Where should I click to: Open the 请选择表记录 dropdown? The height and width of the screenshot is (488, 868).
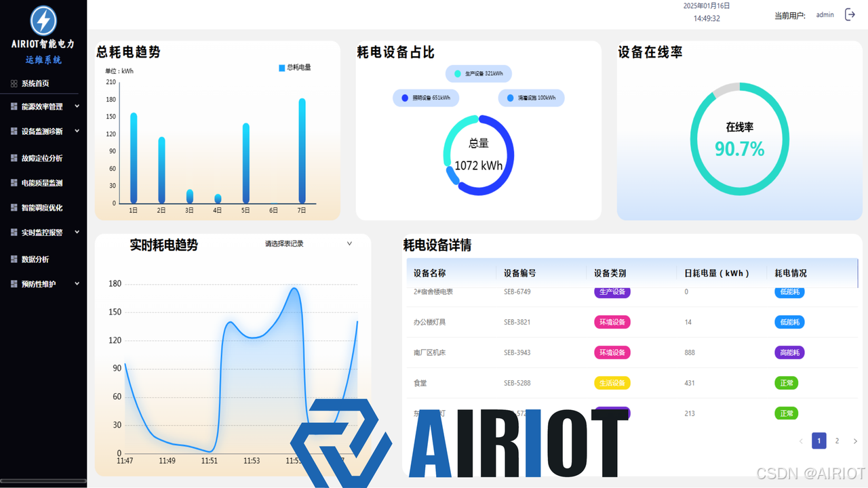click(x=309, y=243)
